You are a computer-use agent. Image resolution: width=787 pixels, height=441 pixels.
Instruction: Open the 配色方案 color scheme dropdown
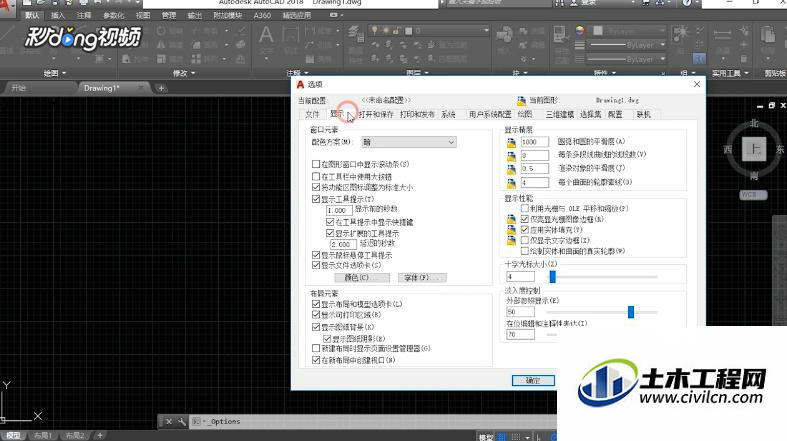(x=409, y=142)
